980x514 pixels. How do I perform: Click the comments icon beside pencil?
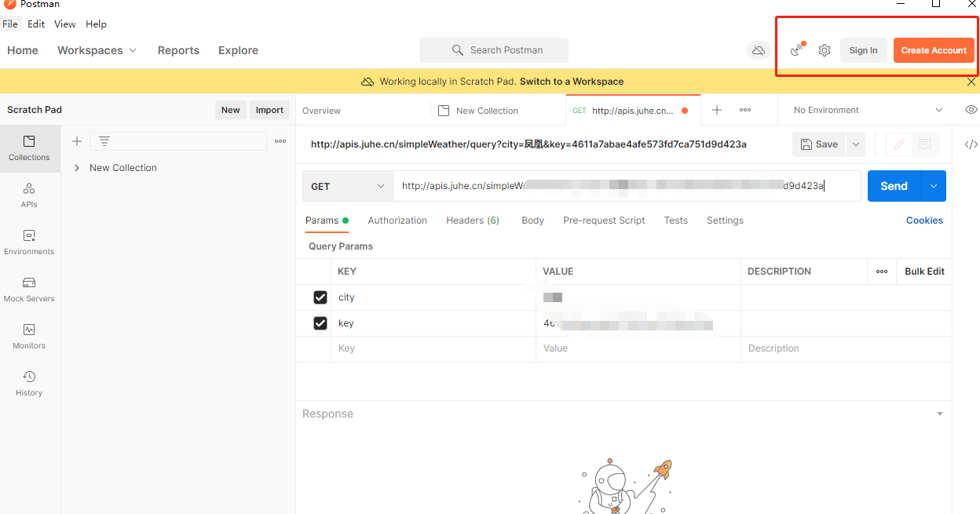pos(925,144)
